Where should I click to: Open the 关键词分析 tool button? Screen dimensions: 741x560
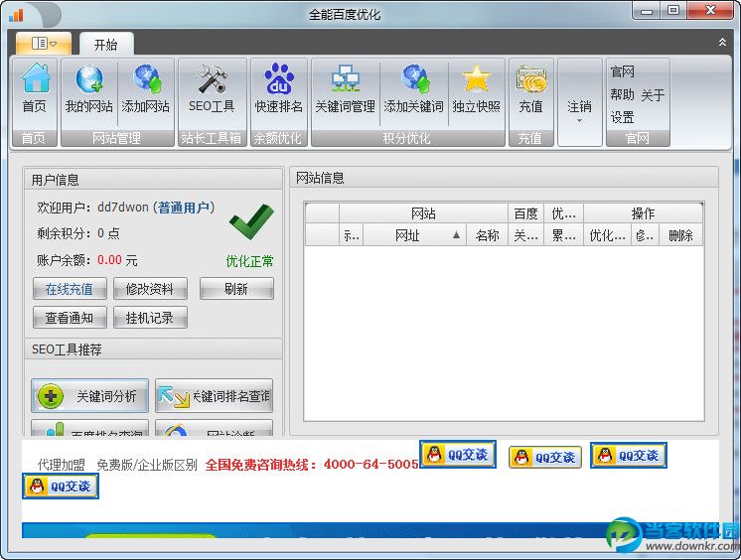89,395
